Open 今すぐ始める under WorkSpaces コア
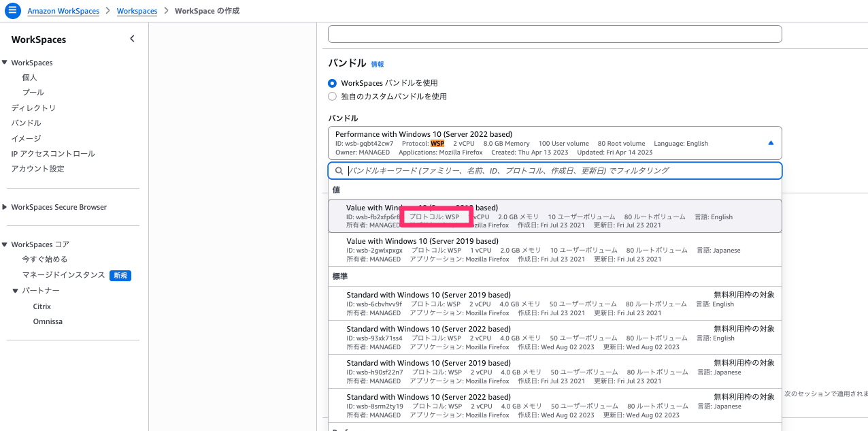 (x=45, y=259)
